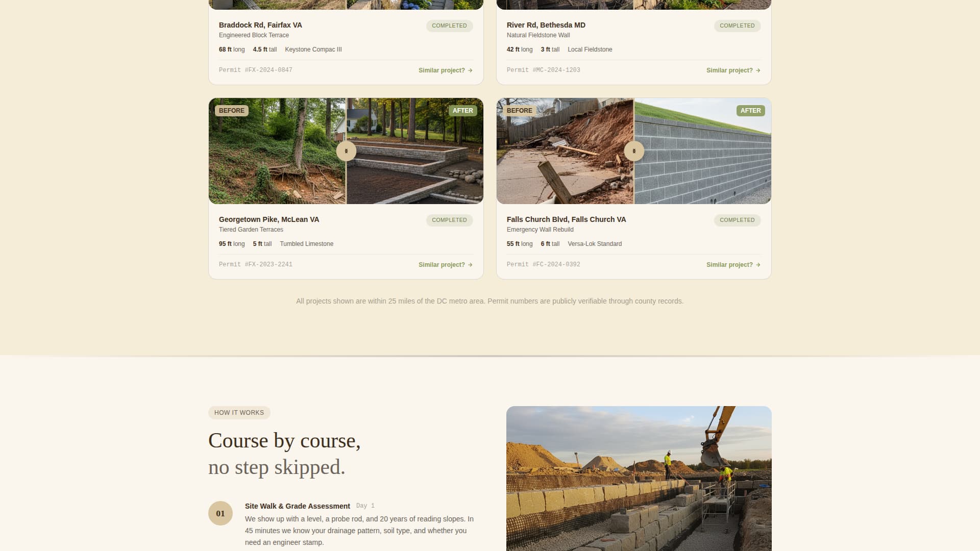Open similar project arrow icon on Falls Church Blvd card

coord(758,265)
